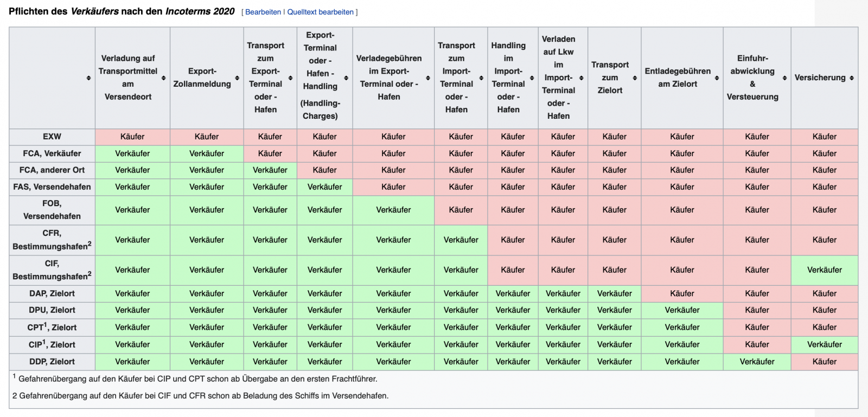The height and width of the screenshot is (417, 868).
Task: Click CIP row Versicherung cell Verkäufer
Action: [x=825, y=344]
